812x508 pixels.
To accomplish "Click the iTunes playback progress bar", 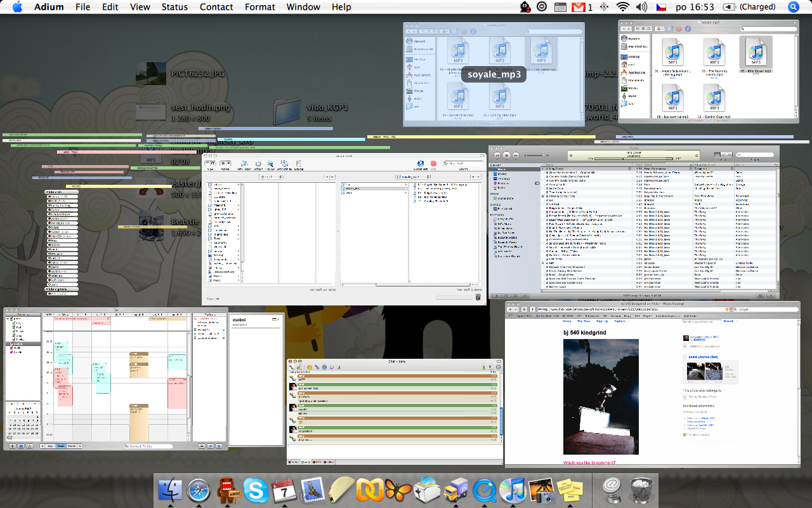I will pyautogui.click(x=634, y=159).
